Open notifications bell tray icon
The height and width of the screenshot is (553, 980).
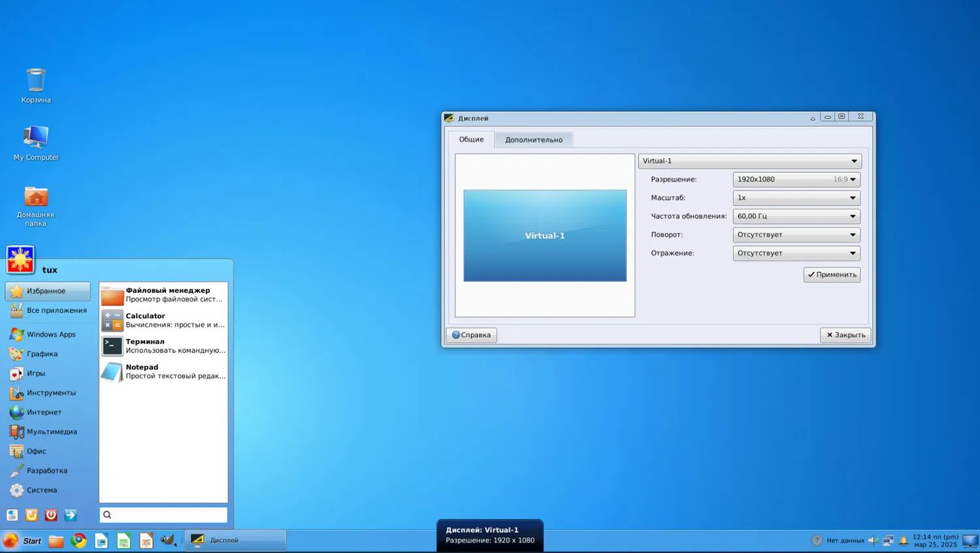click(904, 541)
